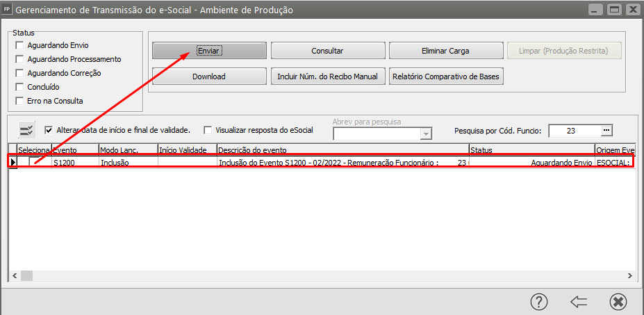Screen dimensions: 644x315
Task: Check the Aguardando Correção filter
Action: point(19,73)
